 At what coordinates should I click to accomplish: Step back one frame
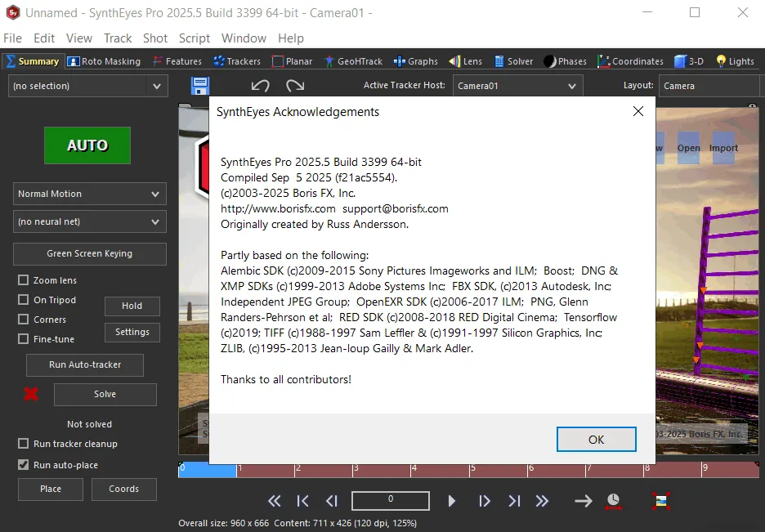tap(332, 501)
